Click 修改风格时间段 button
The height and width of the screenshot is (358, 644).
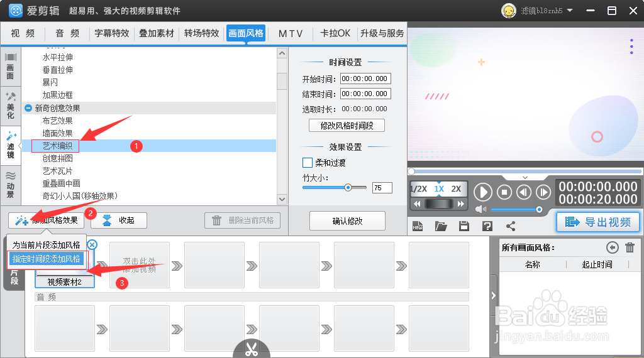[x=347, y=126]
